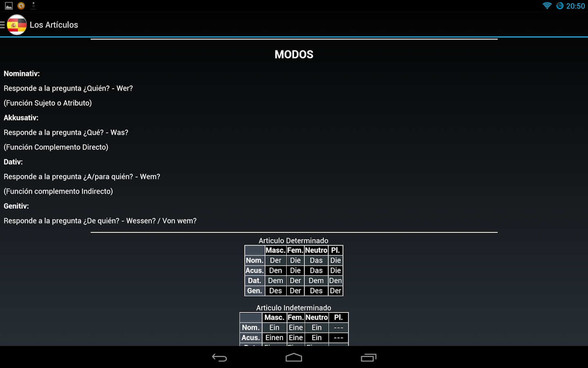Select the line ending with Was?

click(x=66, y=132)
